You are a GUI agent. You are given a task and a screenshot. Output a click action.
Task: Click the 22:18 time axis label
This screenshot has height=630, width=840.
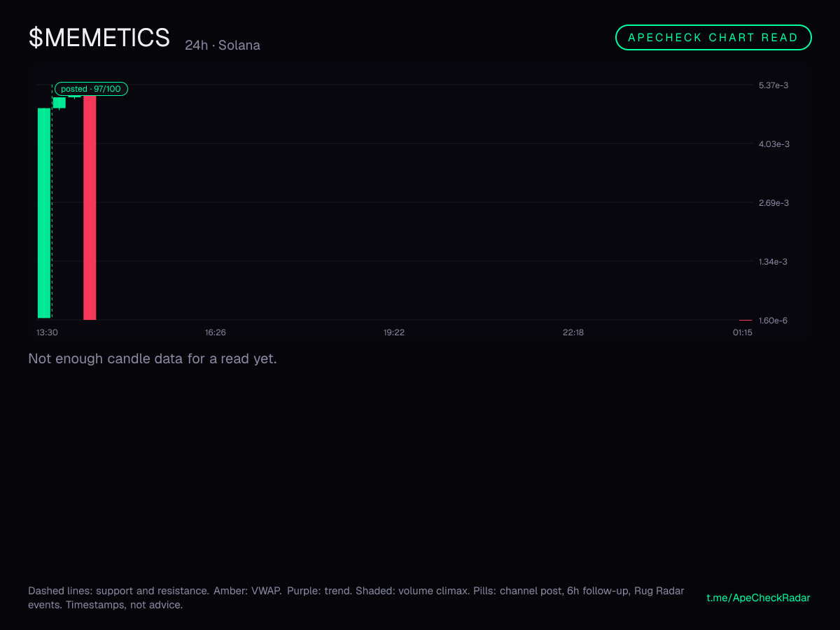tap(573, 332)
